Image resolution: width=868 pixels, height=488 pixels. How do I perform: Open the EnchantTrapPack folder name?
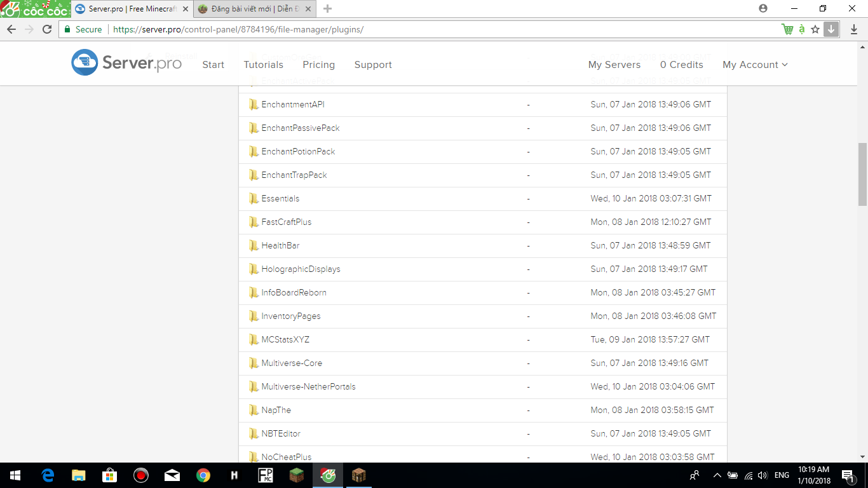tap(294, 175)
